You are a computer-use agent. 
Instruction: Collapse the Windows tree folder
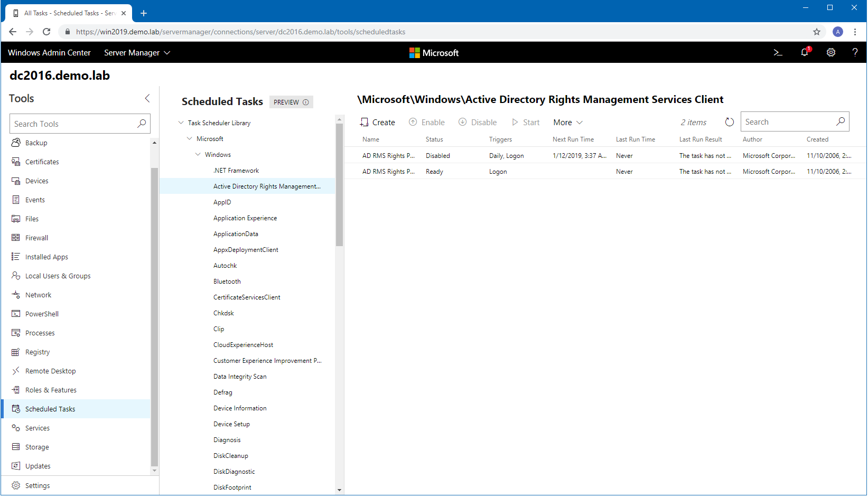pos(198,155)
